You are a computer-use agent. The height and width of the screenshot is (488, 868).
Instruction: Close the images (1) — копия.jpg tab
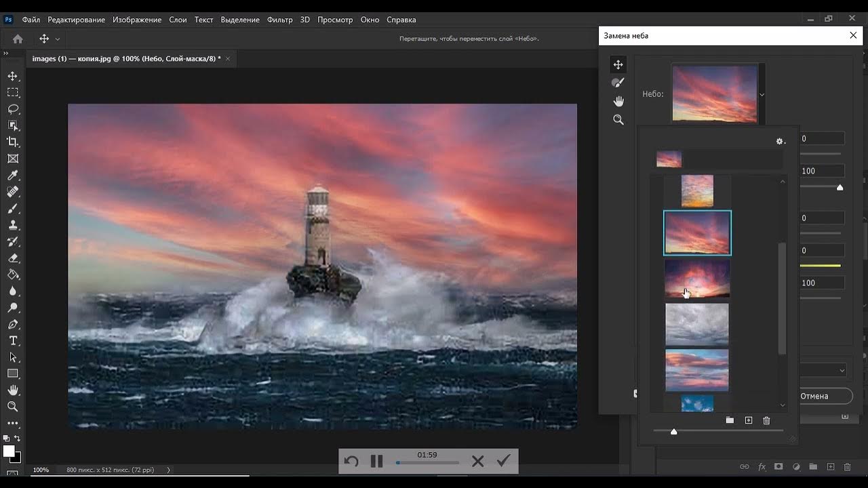coord(228,59)
